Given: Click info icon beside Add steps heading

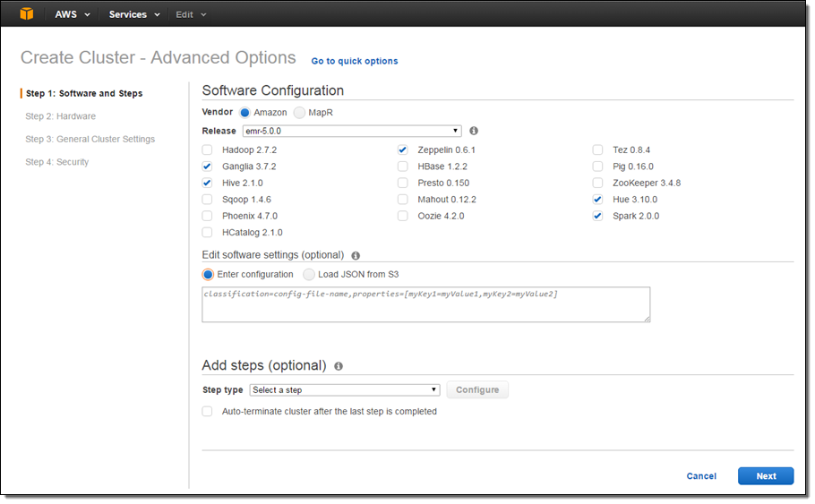Looking at the screenshot, I should 339,366.
